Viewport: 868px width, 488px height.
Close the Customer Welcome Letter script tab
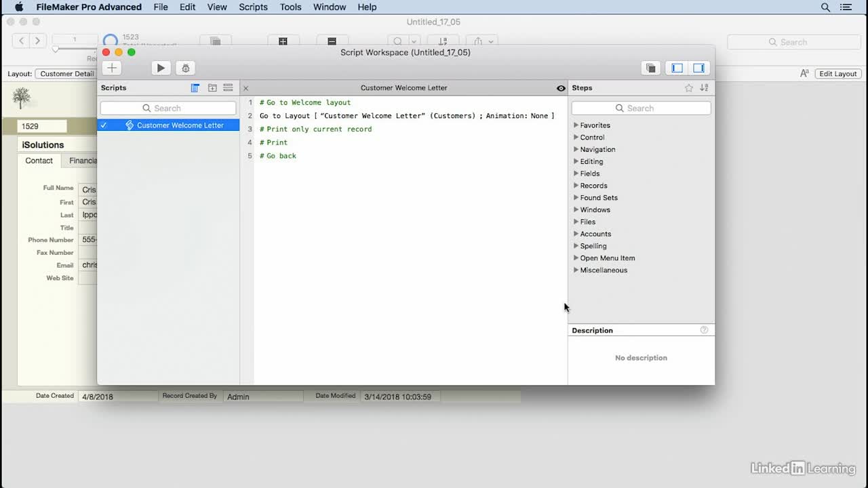tap(246, 88)
